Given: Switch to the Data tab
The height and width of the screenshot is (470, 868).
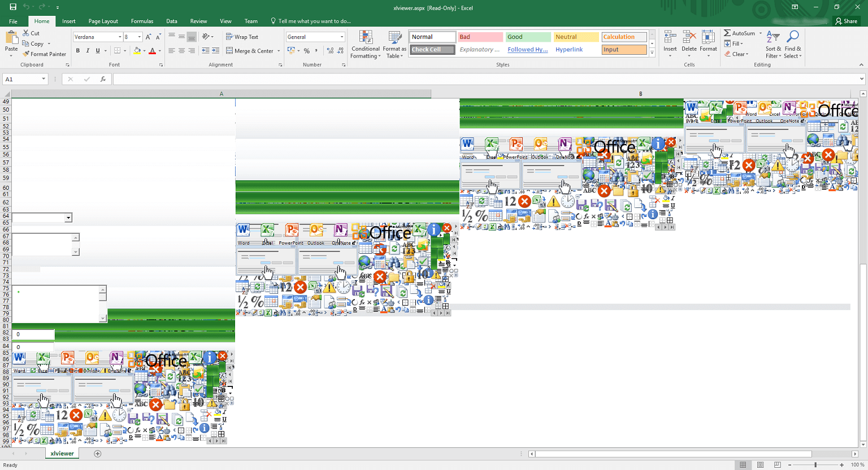Looking at the screenshot, I should (172, 21).
